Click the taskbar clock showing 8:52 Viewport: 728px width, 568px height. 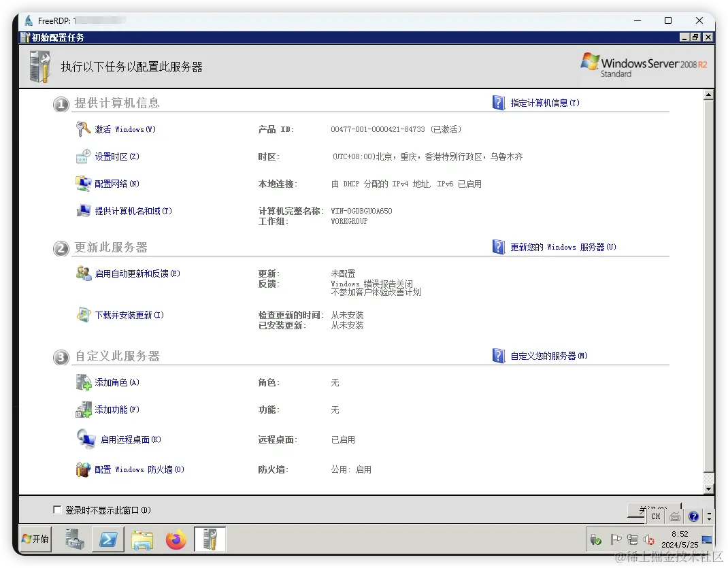point(680,539)
